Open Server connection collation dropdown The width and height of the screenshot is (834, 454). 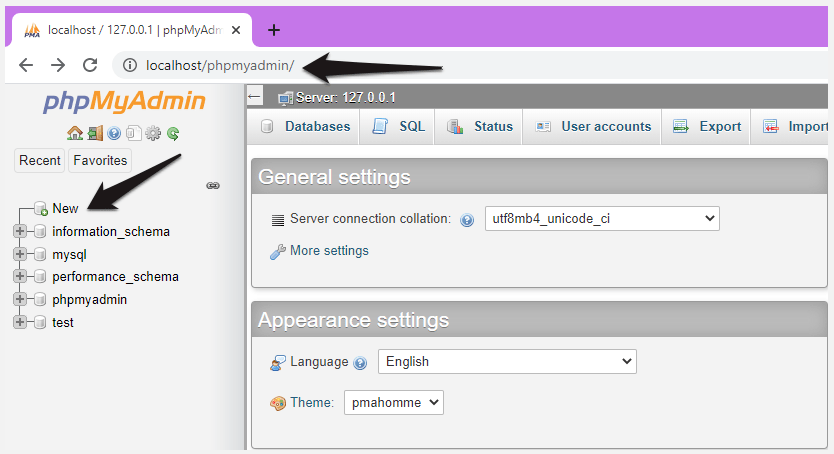coord(602,218)
